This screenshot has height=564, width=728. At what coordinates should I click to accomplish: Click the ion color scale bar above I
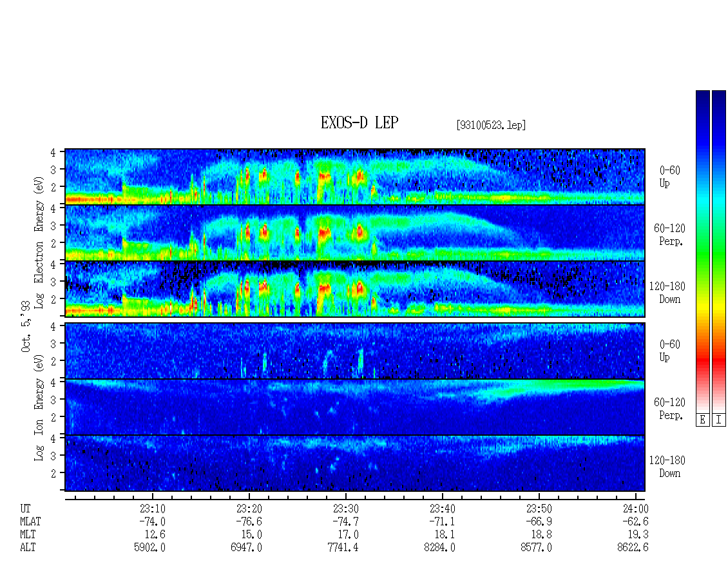coord(719,251)
